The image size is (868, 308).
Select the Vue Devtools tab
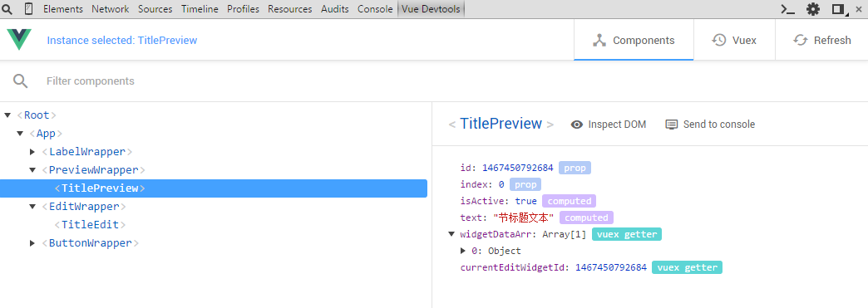[x=431, y=9]
